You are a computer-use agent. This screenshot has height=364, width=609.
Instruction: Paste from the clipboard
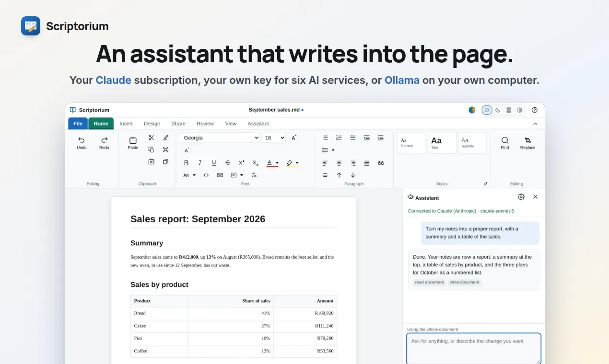pyautogui.click(x=133, y=143)
